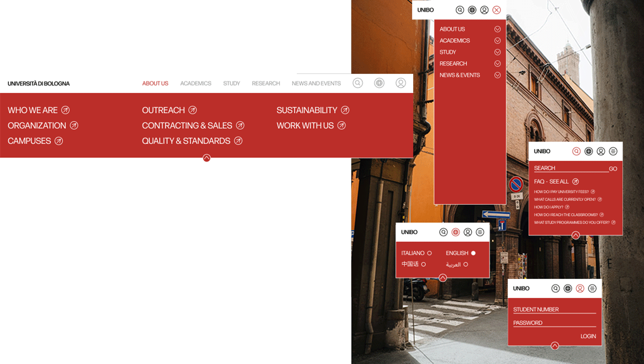
Task: Click the GO button in the search panel
Action: point(613,169)
